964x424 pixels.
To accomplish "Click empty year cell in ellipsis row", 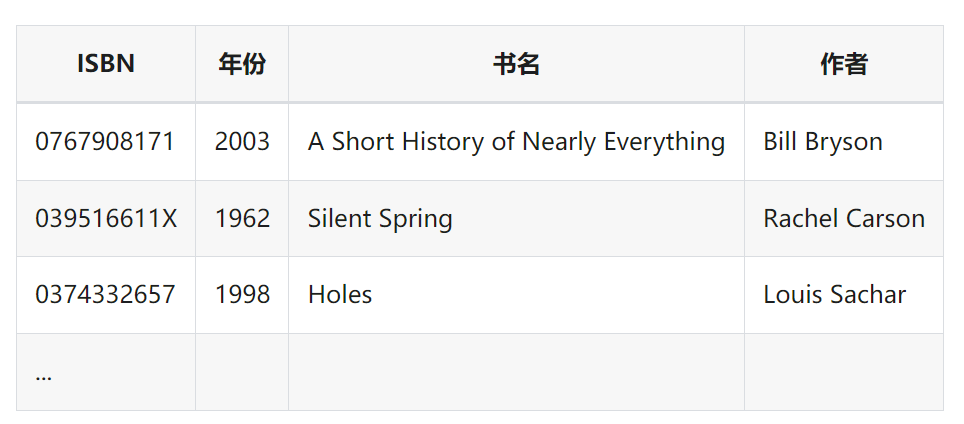I will [242, 372].
